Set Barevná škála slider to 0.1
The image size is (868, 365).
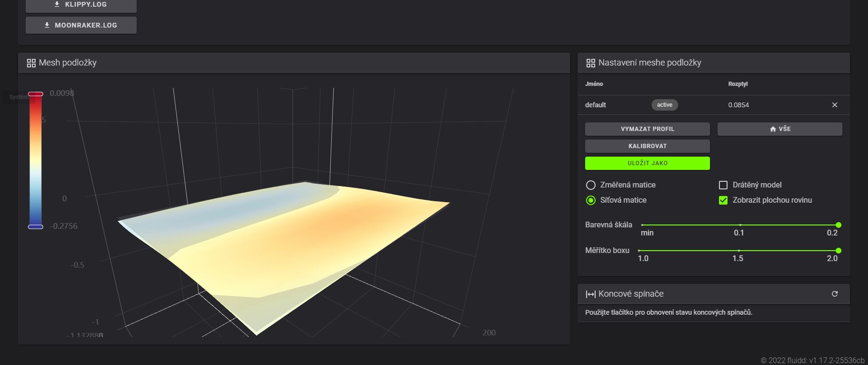click(x=740, y=225)
